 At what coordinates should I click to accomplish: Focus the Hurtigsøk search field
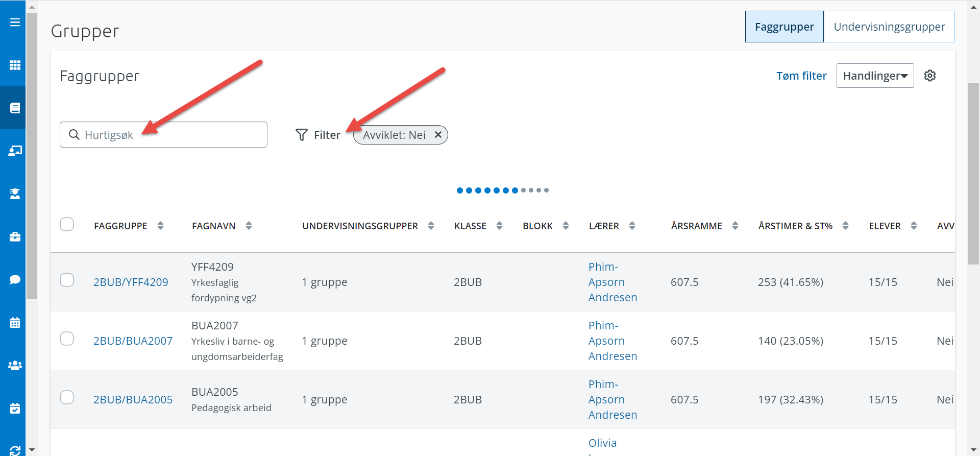[163, 134]
